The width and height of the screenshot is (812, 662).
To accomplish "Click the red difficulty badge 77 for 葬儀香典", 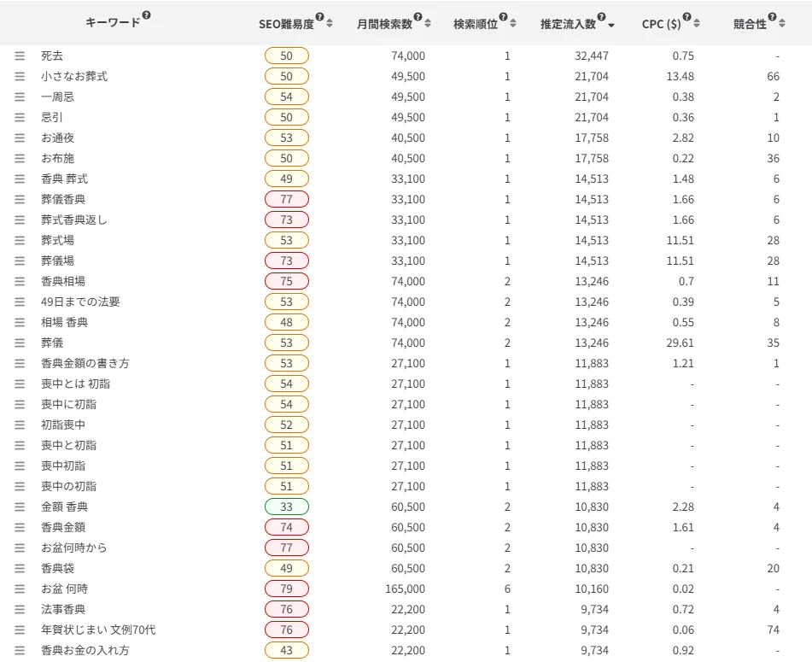I will [287, 199].
